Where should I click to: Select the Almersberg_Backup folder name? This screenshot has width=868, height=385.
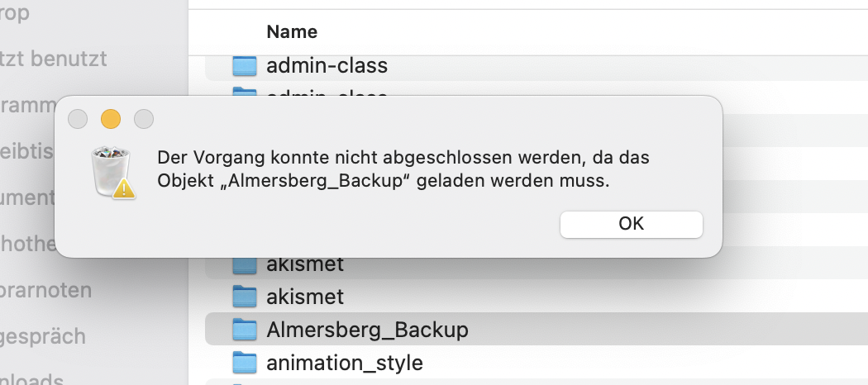click(367, 330)
